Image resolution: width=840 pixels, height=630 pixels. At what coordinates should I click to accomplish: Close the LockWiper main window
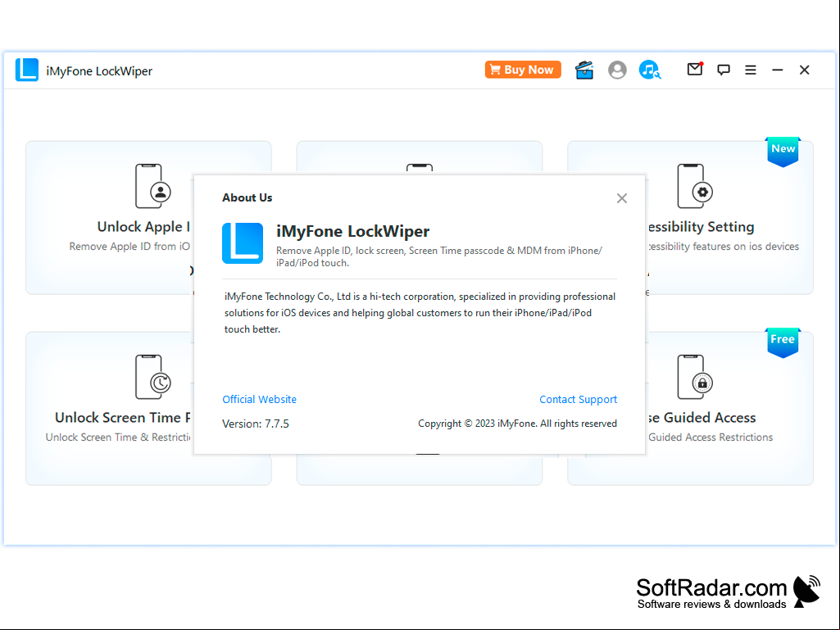click(x=804, y=70)
